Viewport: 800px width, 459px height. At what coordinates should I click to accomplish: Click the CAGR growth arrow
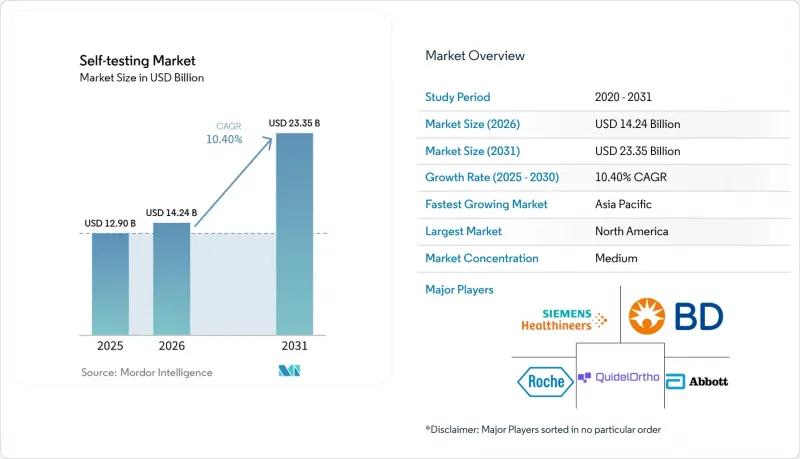[234, 182]
